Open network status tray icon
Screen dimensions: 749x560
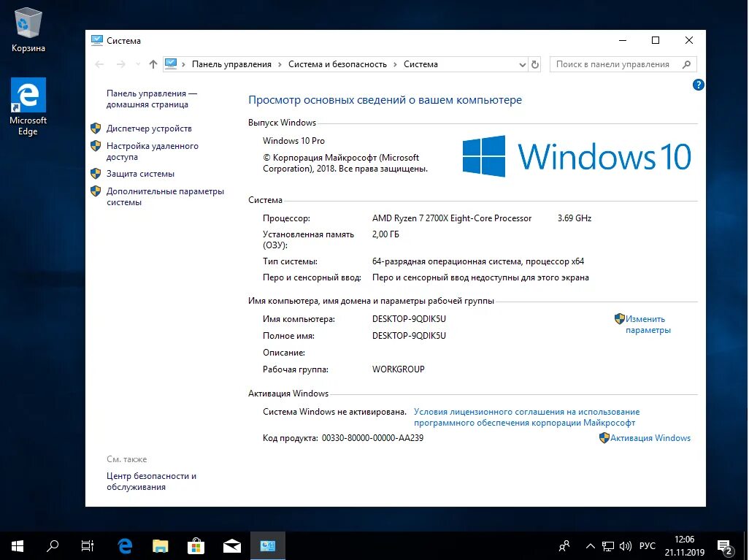607,545
